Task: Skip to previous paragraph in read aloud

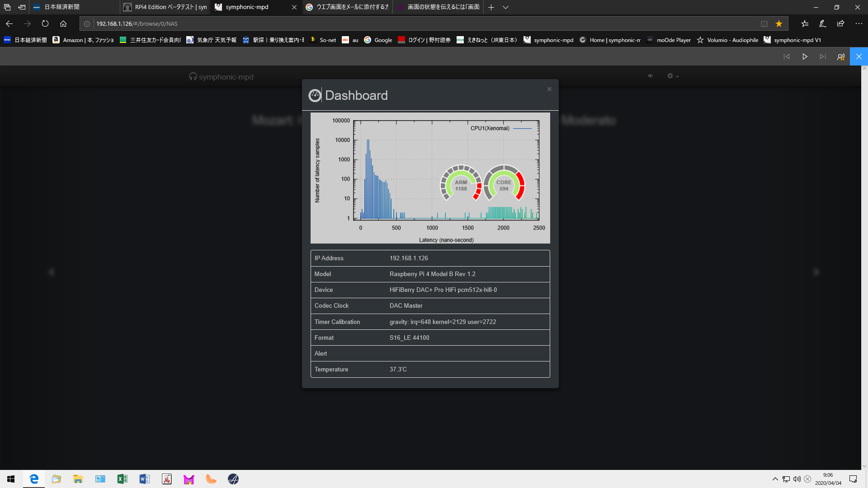Action: (787, 56)
